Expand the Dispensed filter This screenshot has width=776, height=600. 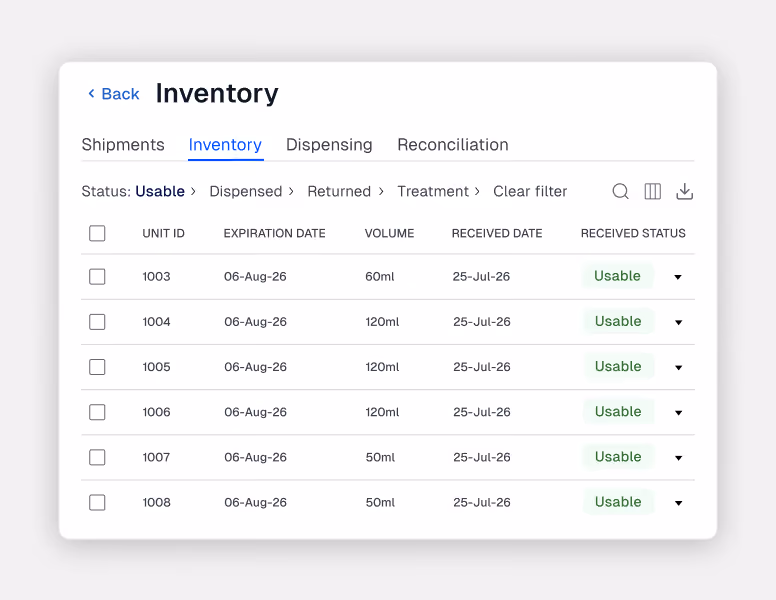[x=251, y=191]
